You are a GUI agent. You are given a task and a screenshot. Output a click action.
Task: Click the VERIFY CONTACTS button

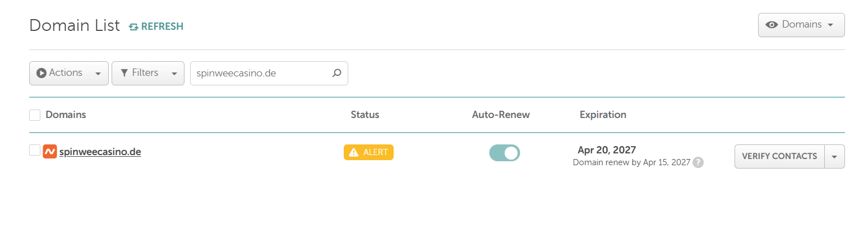click(779, 157)
